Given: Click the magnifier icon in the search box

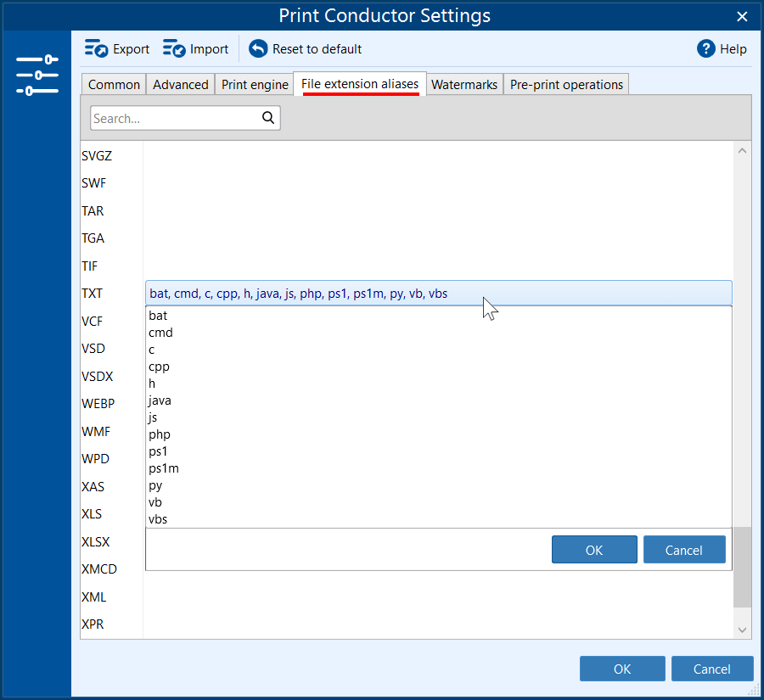Looking at the screenshot, I should [268, 118].
